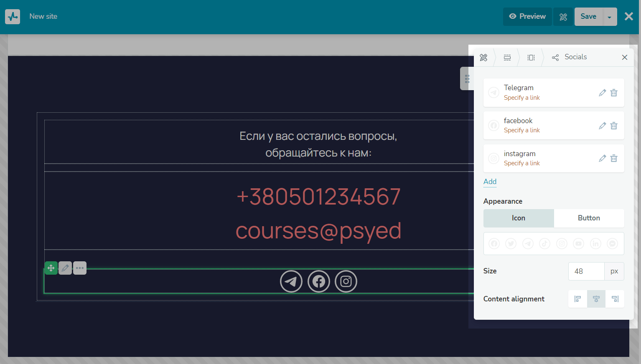The width and height of the screenshot is (641, 364).
Task: Click the Add link to add social
Action: (x=490, y=182)
